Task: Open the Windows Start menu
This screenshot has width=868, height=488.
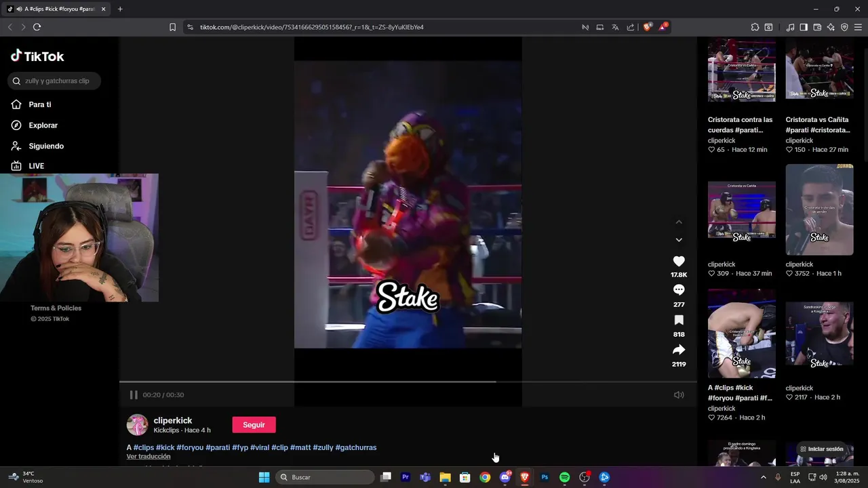Action: point(264,477)
